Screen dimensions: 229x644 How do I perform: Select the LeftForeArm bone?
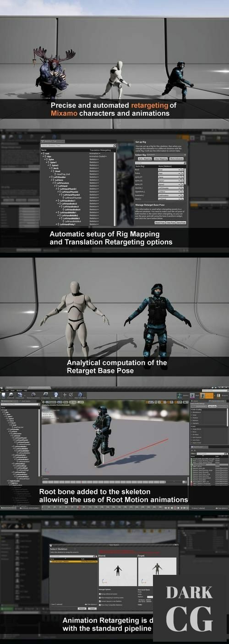[x=63, y=183]
